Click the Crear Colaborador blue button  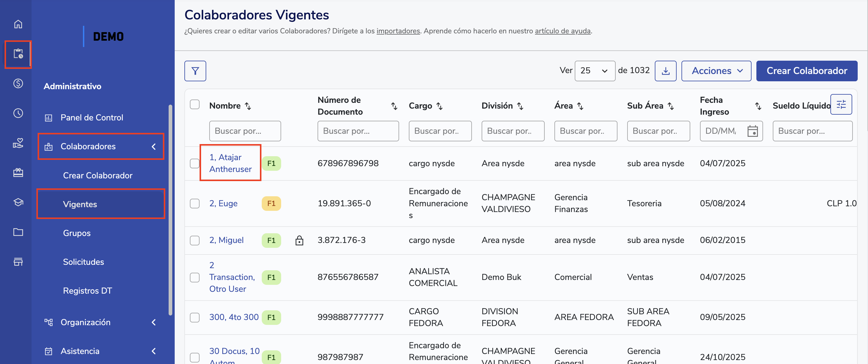(806, 71)
